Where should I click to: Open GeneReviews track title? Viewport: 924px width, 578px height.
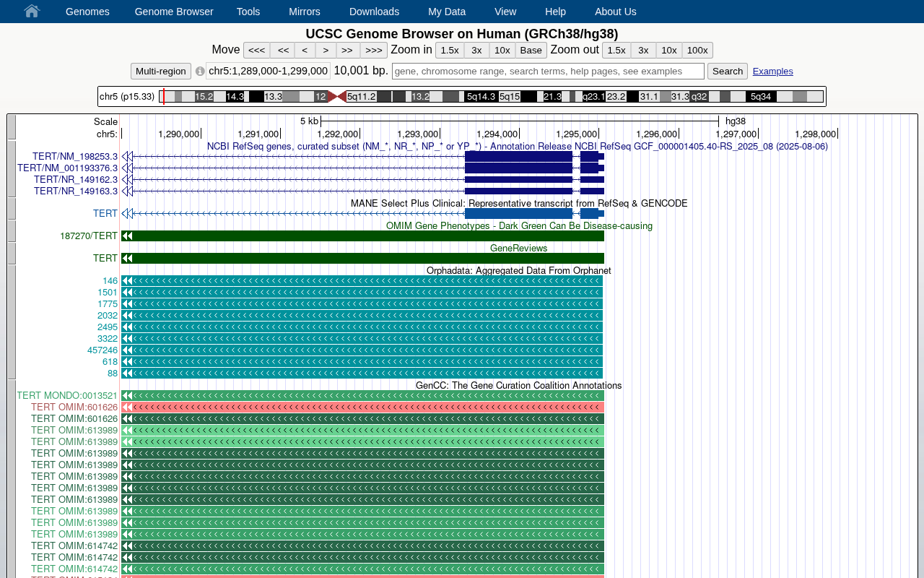519,249
